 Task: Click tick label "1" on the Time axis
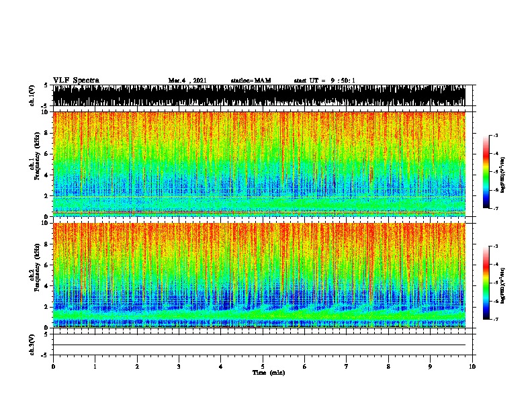click(x=95, y=367)
